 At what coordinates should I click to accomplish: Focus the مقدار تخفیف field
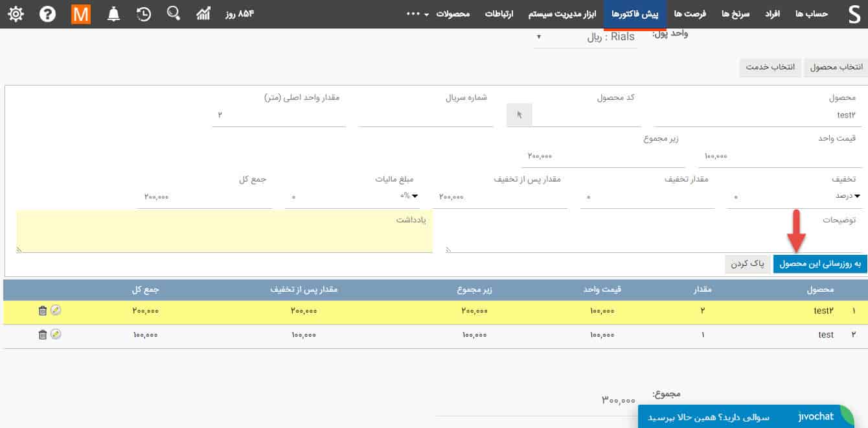tap(647, 196)
